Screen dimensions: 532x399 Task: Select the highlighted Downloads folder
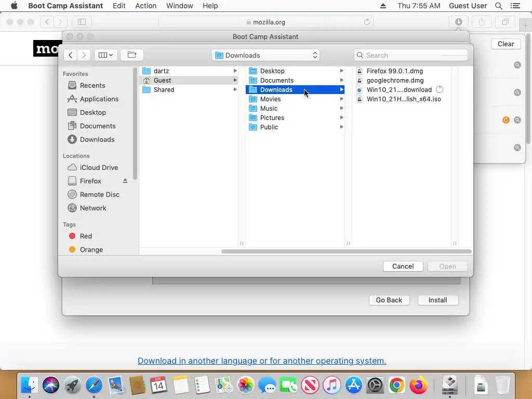[x=295, y=89]
